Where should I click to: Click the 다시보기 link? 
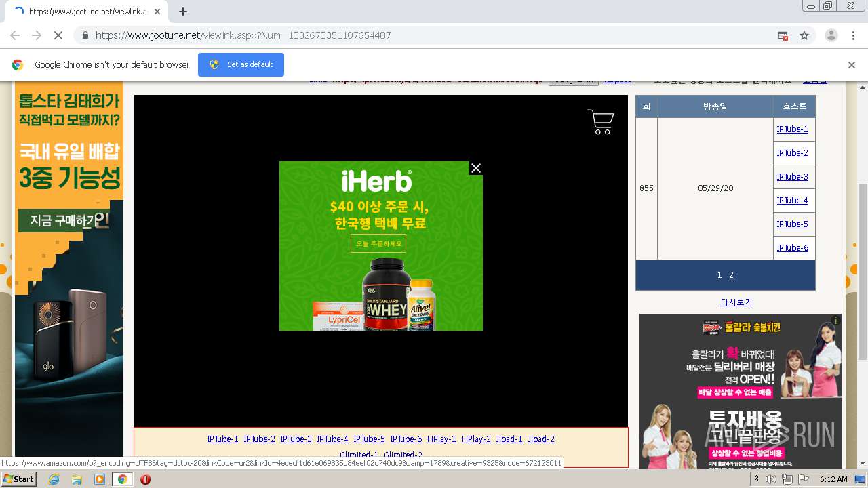point(736,302)
